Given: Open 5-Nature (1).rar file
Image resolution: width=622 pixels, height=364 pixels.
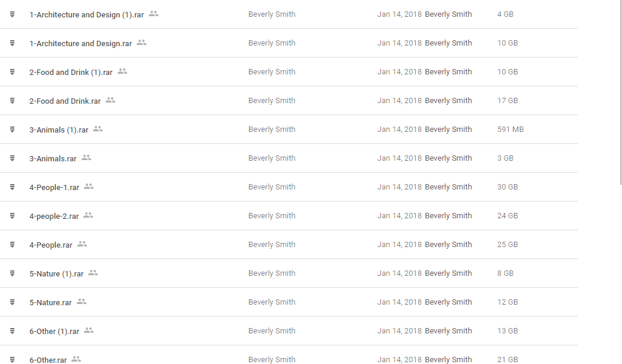Looking at the screenshot, I should pyautogui.click(x=56, y=273).
